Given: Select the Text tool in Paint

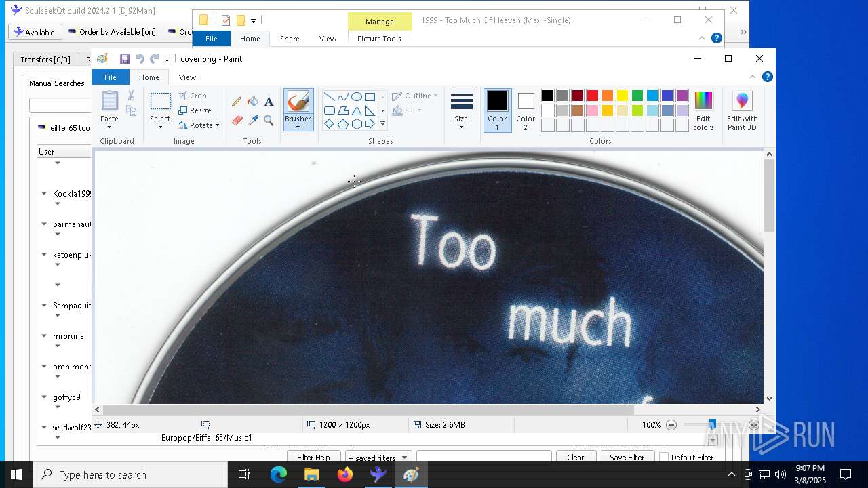Looking at the screenshot, I should pos(269,102).
